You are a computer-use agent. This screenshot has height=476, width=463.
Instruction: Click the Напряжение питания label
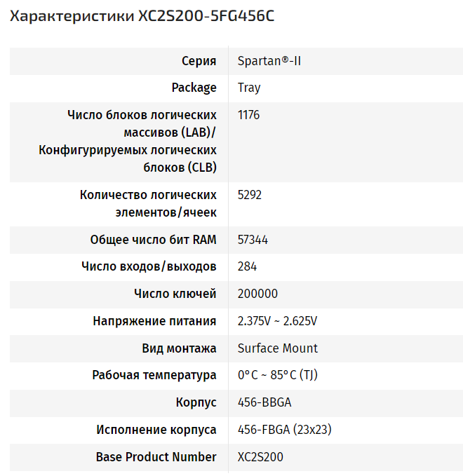(154, 321)
